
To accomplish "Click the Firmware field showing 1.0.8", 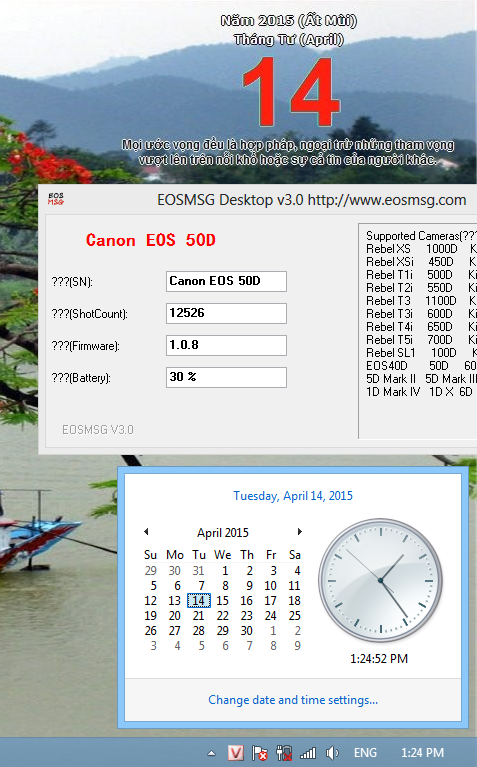I will tap(226, 345).
